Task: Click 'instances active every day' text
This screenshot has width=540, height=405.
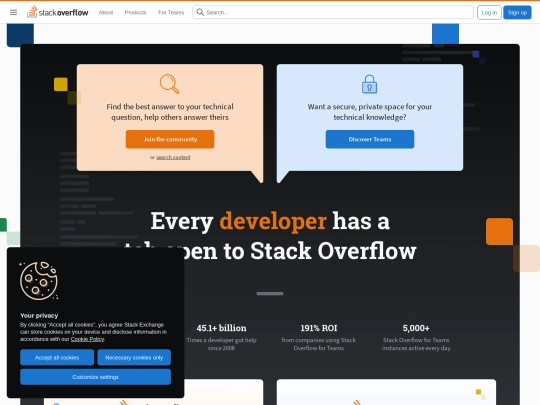Action: [x=416, y=348]
